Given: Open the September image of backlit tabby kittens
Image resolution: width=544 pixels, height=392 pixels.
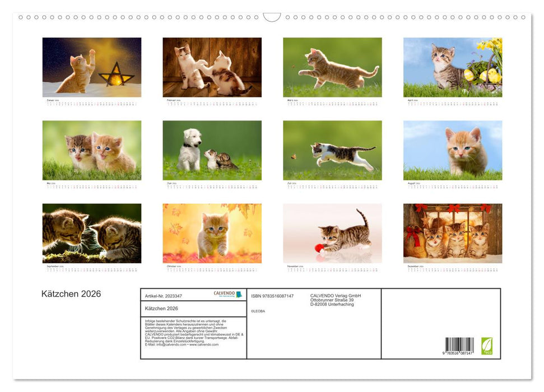Looking at the screenshot, I should [92, 233].
